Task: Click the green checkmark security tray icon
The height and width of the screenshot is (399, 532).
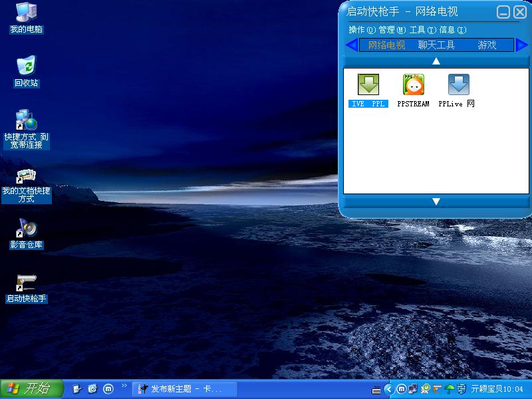Action: pyautogui.click(x=425, y=389)
